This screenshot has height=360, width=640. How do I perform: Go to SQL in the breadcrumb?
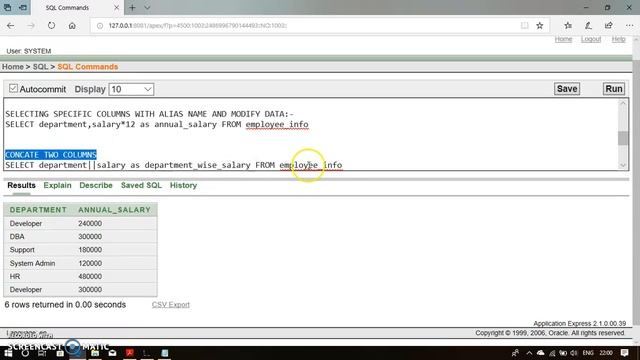tap(40, 67)
